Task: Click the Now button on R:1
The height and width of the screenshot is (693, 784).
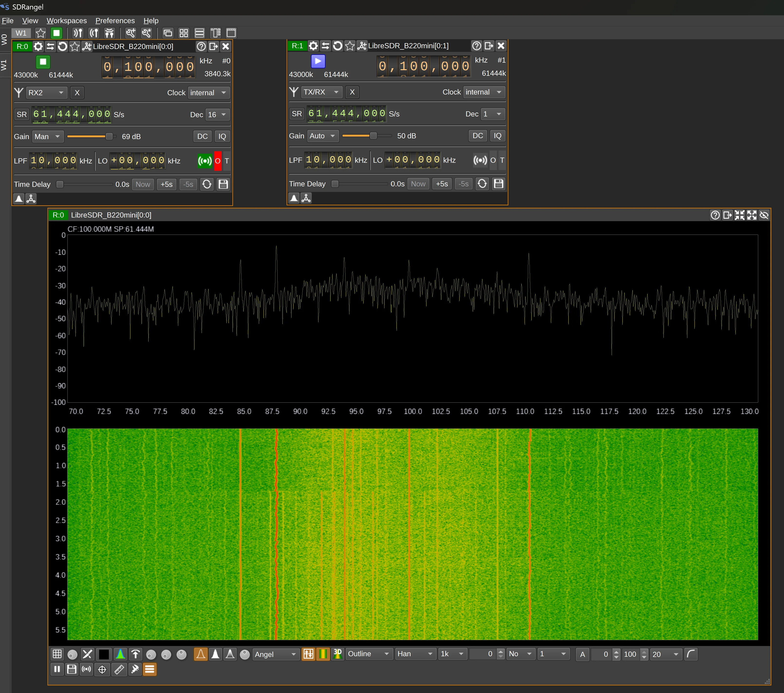Action: click(418, 184)
